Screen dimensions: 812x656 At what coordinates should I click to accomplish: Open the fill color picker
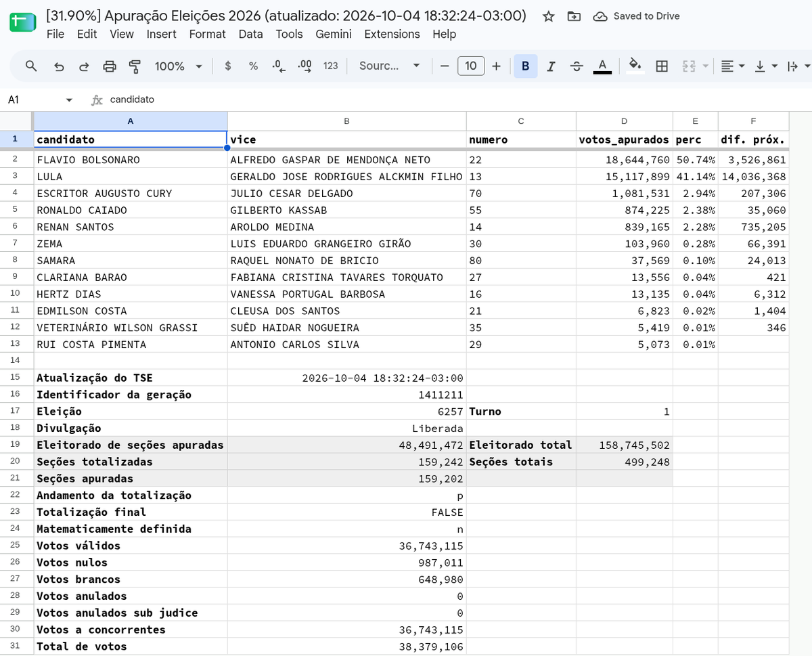coord(635,66)
